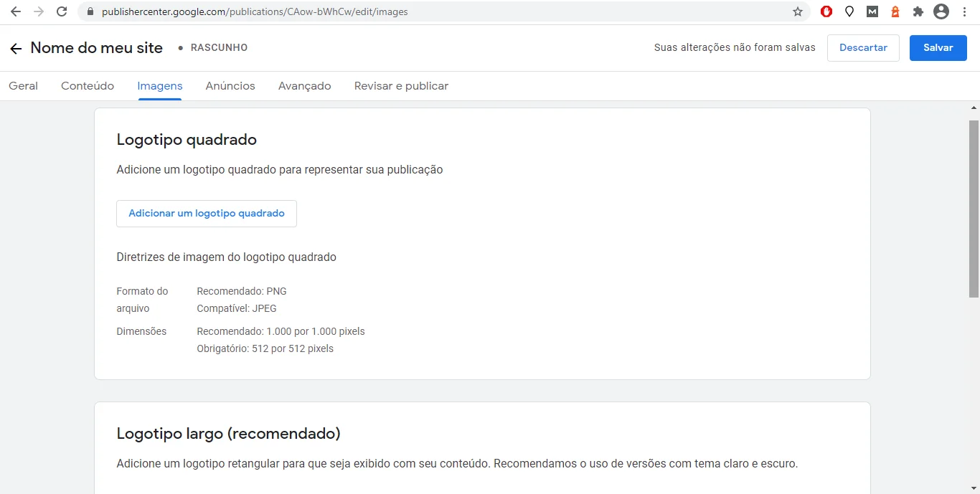Open the red Opera-style extension icon
This screenshot has width=980, height=494.
coord(826,11)
